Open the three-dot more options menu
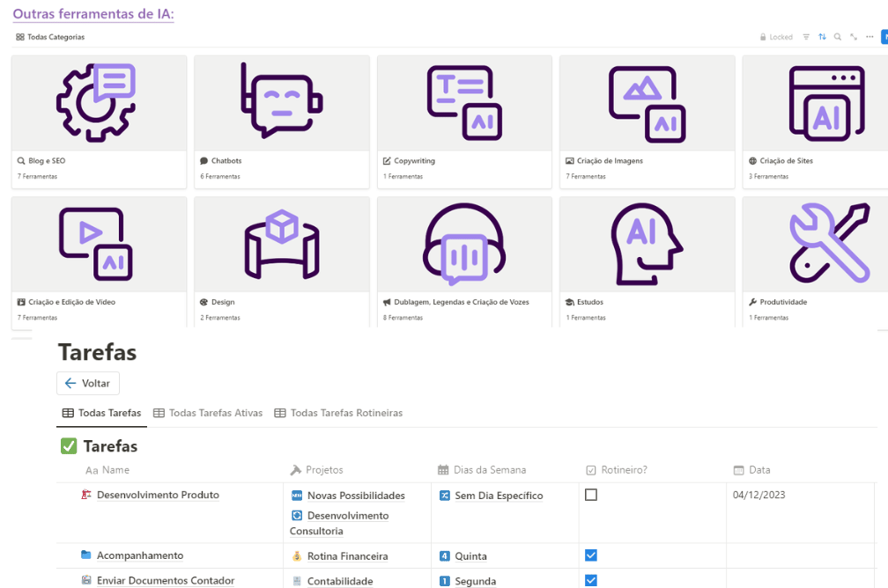This screenshot has height=588, width=888. (869, 37)
